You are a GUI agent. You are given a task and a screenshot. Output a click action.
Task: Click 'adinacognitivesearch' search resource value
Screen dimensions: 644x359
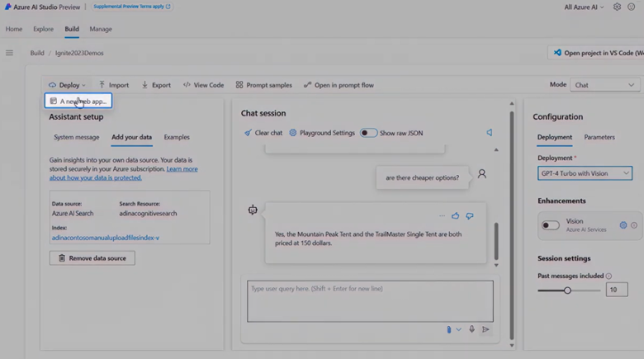click(x=148, y=214)
